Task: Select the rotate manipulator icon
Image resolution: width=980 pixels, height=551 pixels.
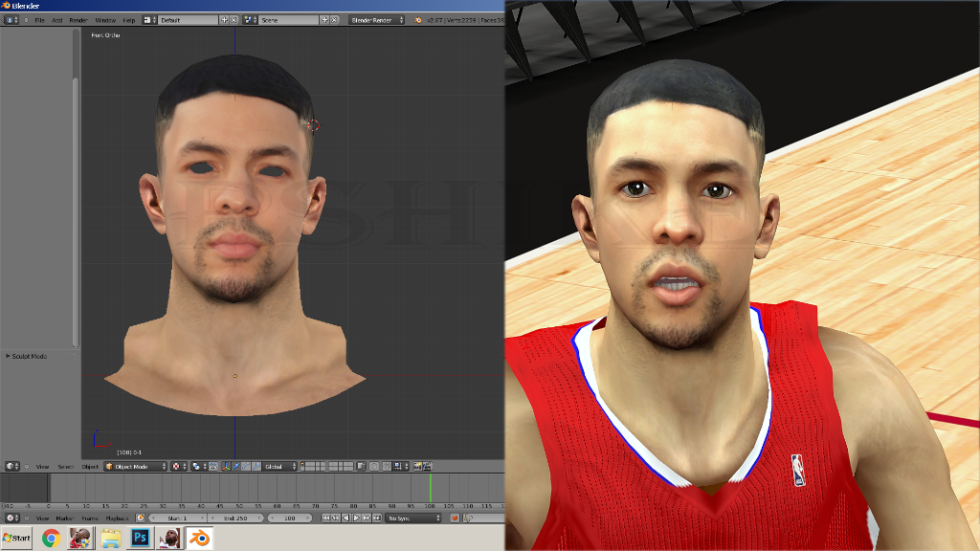Action: (246, 466)
